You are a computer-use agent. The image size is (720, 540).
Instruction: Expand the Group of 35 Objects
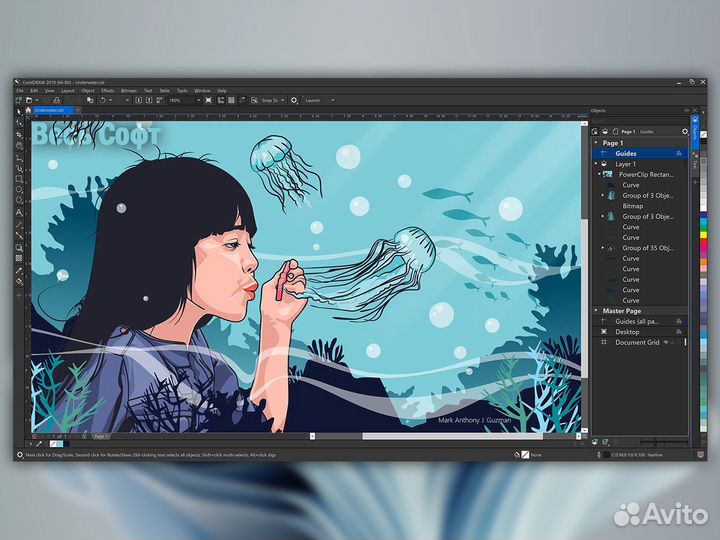coord(603,248)
